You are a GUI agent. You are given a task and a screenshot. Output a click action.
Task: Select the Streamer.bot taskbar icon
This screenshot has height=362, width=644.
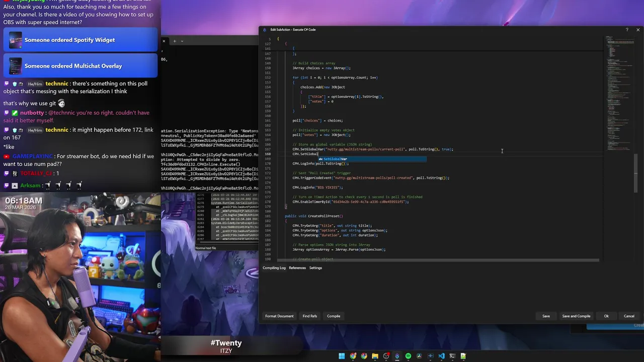pos(397,356)
